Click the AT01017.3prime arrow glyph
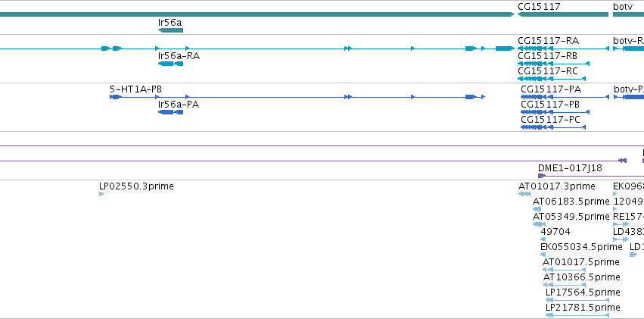The width and height of the screenshot is (644, 319). [x=524, y=194]
